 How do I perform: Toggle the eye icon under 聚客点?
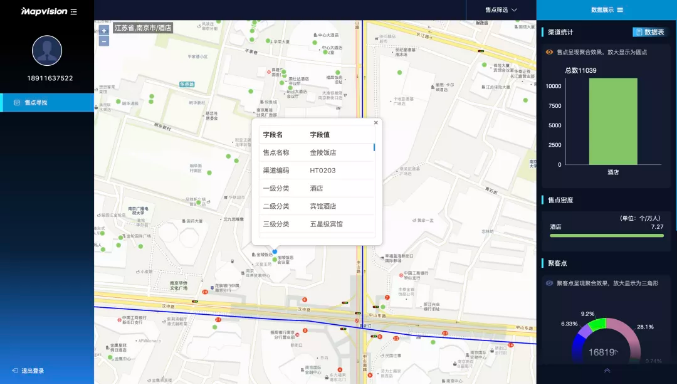point(549,283)
